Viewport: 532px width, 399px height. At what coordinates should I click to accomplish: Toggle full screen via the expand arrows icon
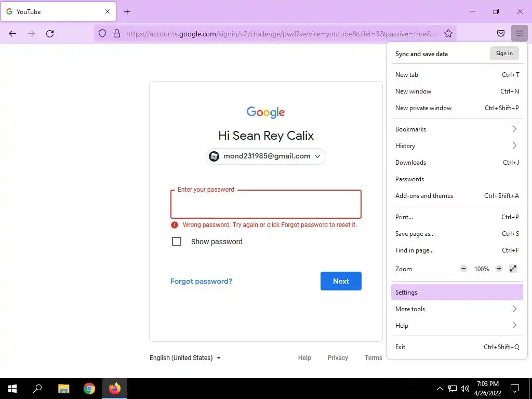pos(513,269)
